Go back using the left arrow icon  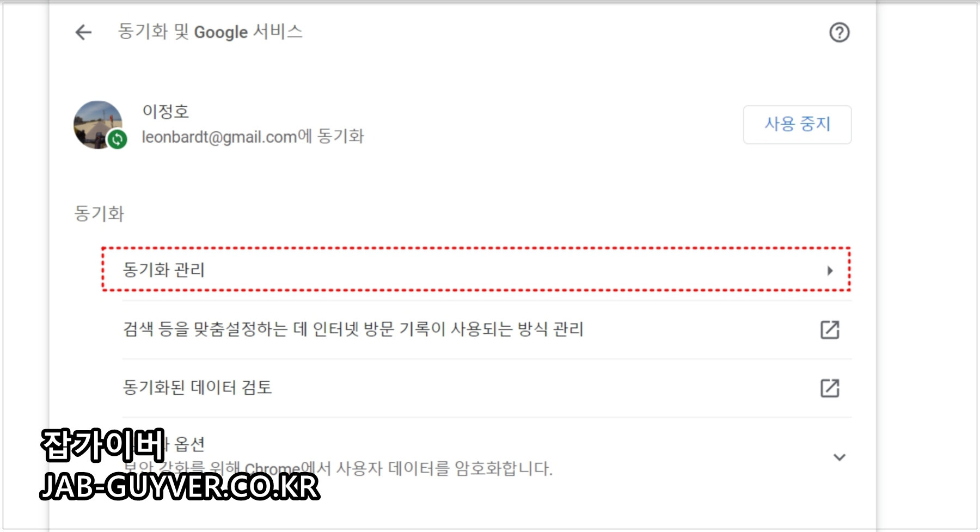[x=83, y=32]
